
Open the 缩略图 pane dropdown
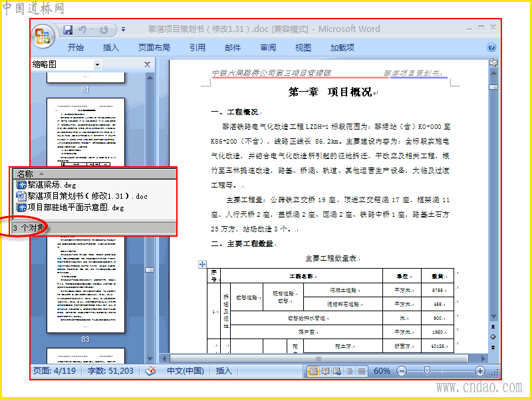click(x=97, y=65)
